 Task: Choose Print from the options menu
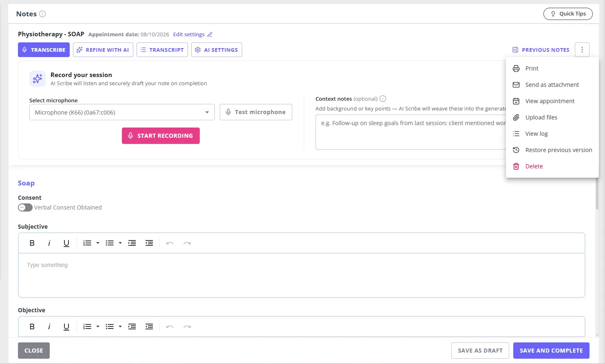click(552, 68)
